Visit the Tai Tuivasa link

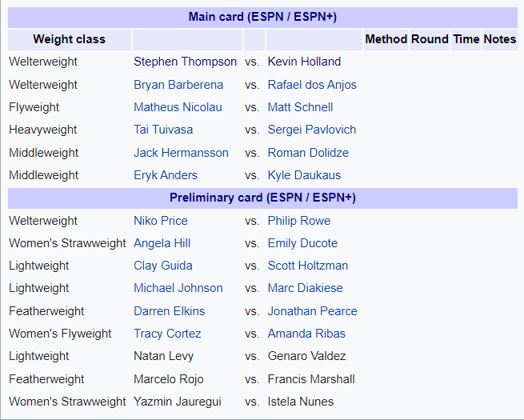163,130
